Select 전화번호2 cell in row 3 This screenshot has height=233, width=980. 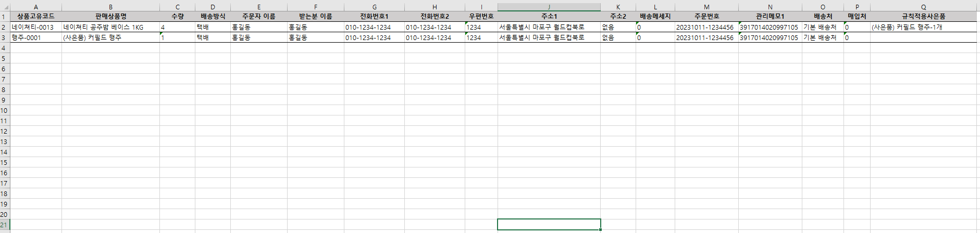[435, 37]
